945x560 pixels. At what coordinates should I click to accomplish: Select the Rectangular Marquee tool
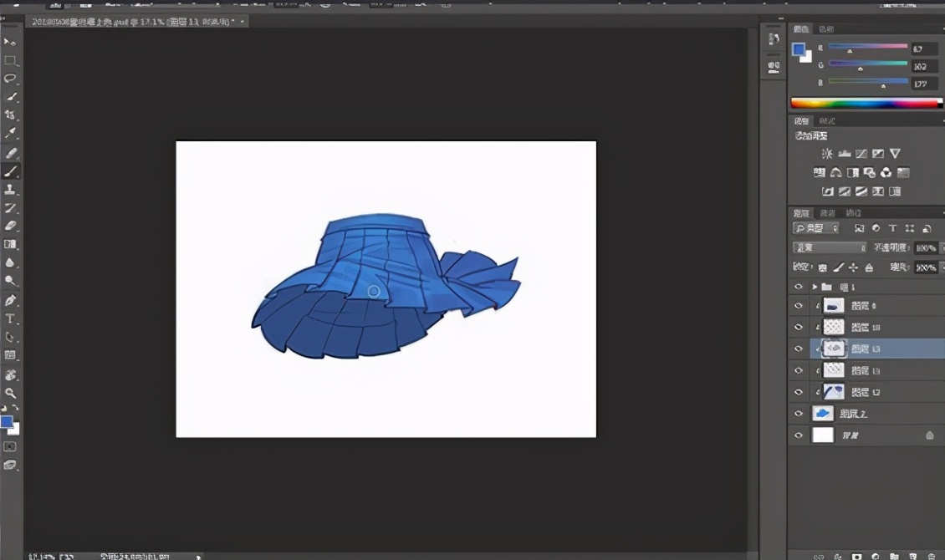tap(10, 60)
